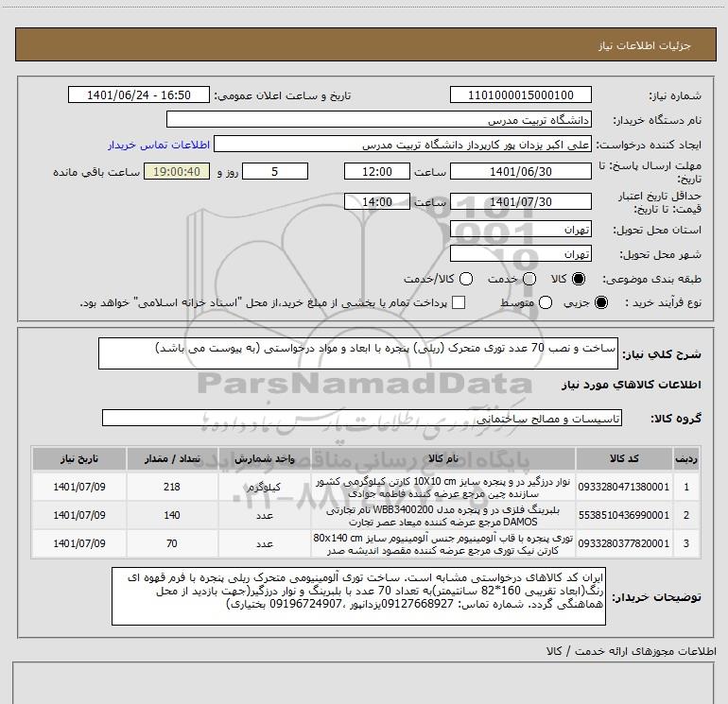Click the تعداد / مقدار column header
This screenshot has width=728, height=704.
[x=172, y=459]
